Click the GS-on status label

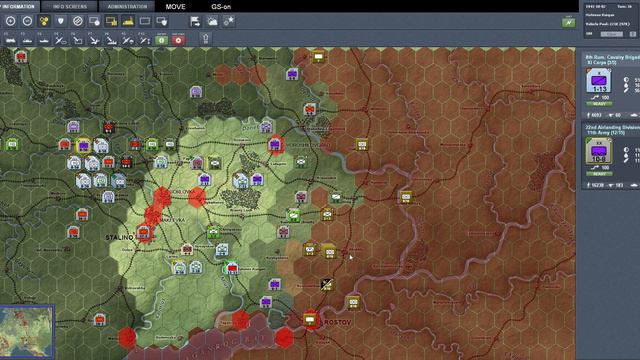221,7
